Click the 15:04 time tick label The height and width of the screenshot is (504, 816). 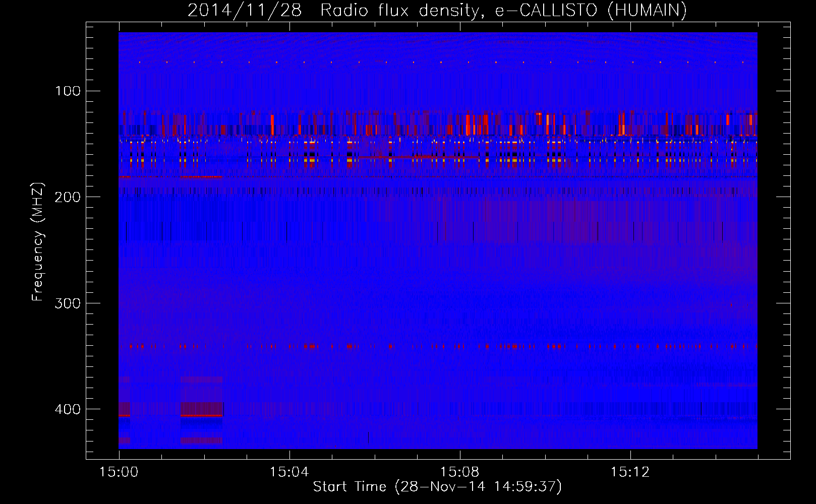[289, 472]
